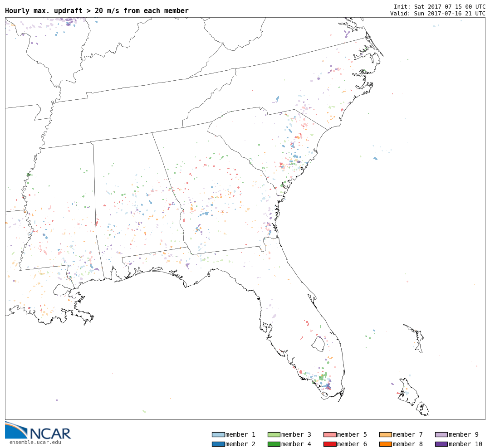Click the member 10 dark purple swatch
Screen dimensions: 490x448
pyautogui.click(x=441, y=444)
